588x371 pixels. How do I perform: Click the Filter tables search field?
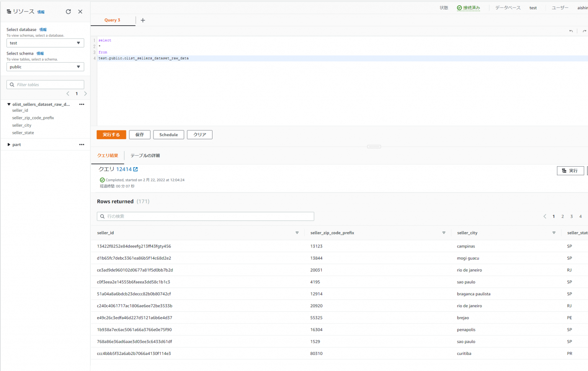point(45,85)
